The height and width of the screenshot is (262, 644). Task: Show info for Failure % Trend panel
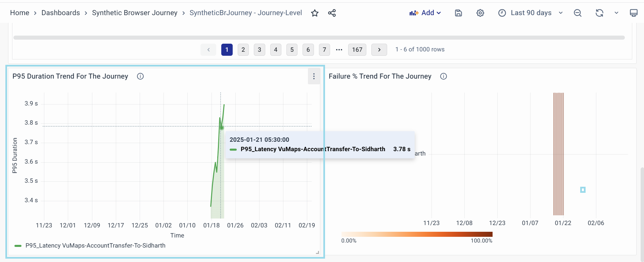[444, 76]
